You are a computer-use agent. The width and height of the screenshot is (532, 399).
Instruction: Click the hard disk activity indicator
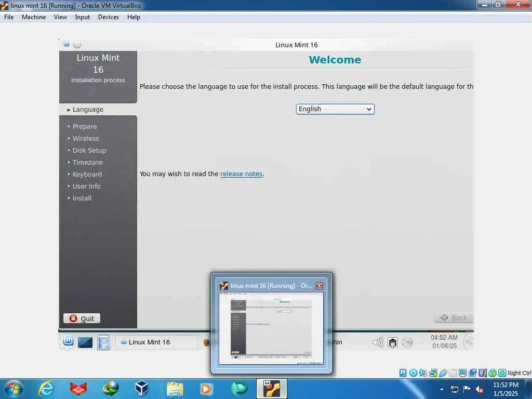point(403,373)
